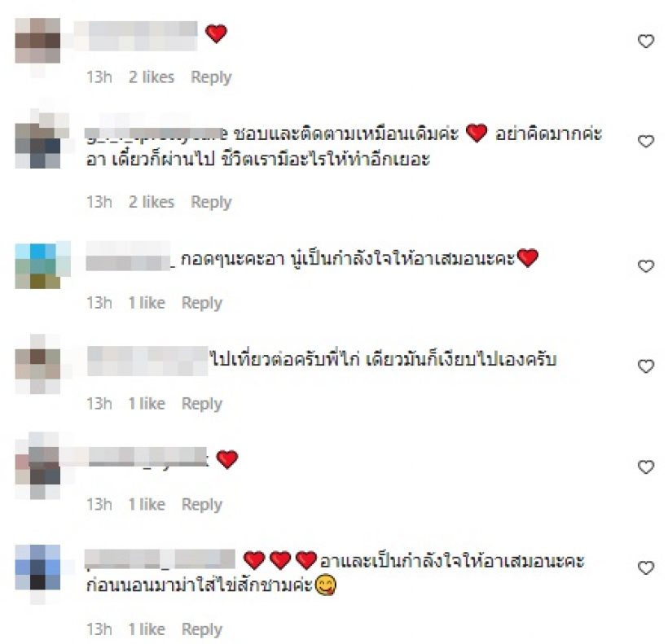668x644 pixels.
Task: Open the first commenter's profile picture
Action: [x=37, y=41]
